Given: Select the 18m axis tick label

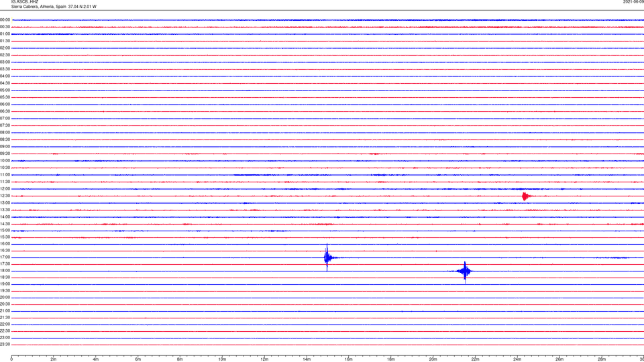Looking at the screenshot, I should click(391, 359).
